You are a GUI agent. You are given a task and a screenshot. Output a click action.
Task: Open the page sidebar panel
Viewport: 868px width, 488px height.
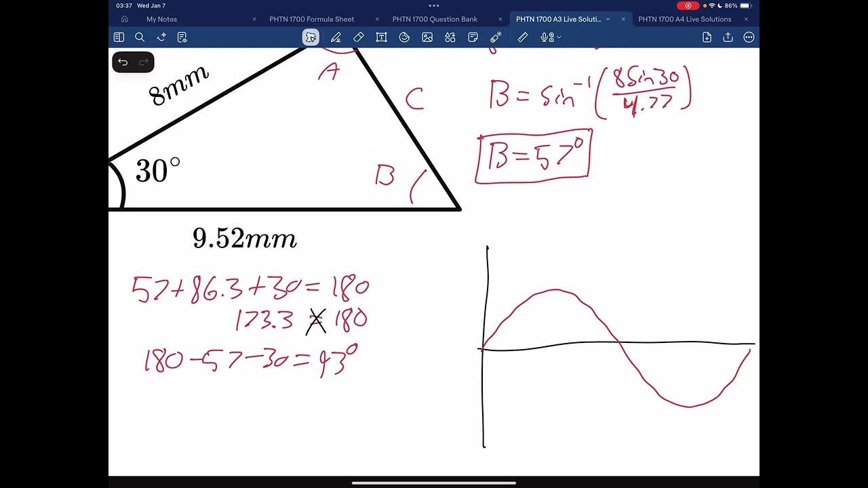119,37
